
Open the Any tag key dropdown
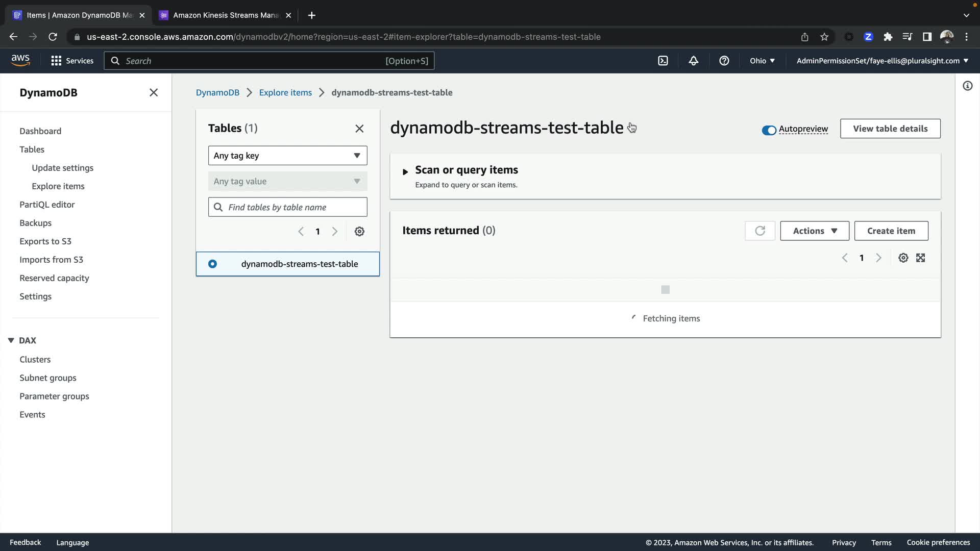(287, 156)
